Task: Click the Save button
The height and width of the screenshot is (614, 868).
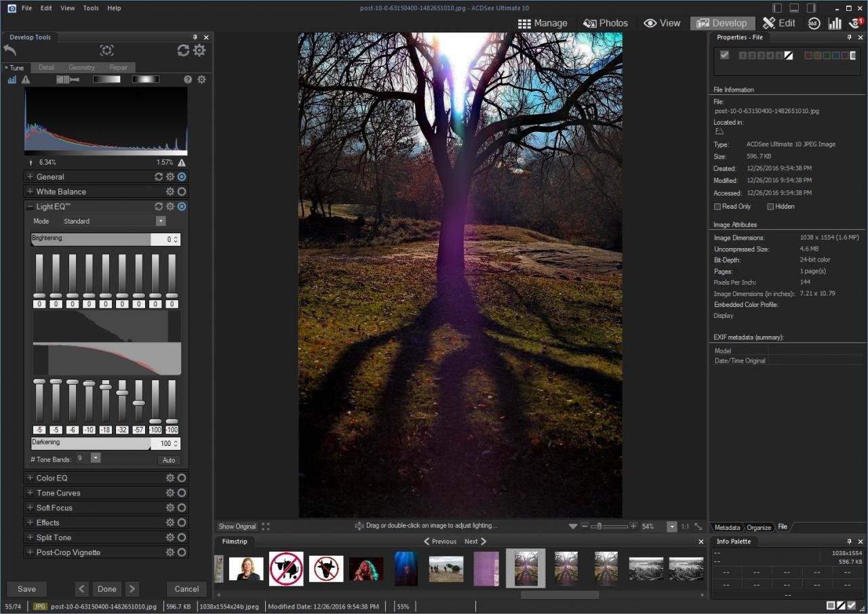Action: pos(26,589)
